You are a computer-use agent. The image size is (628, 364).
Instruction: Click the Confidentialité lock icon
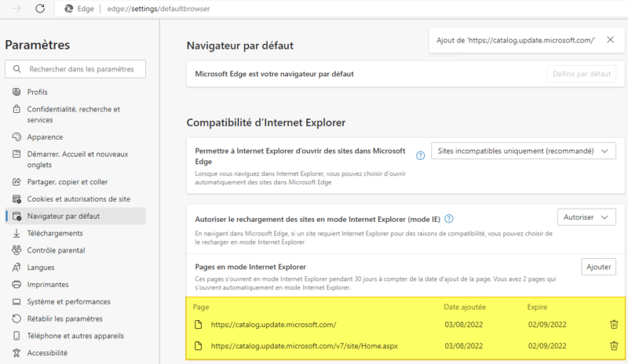[x=16, y=109]
